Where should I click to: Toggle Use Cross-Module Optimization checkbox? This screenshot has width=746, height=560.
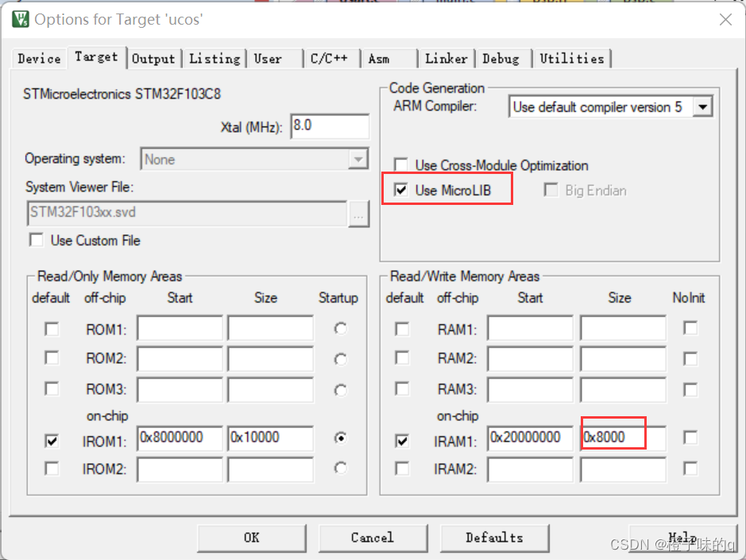click(x=401, y=164)
